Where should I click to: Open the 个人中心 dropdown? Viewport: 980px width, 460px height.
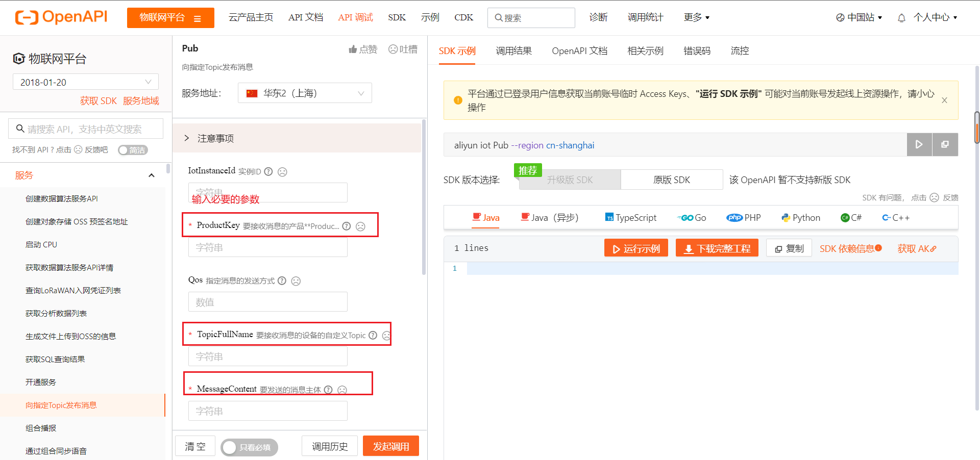tap(935, 17)
